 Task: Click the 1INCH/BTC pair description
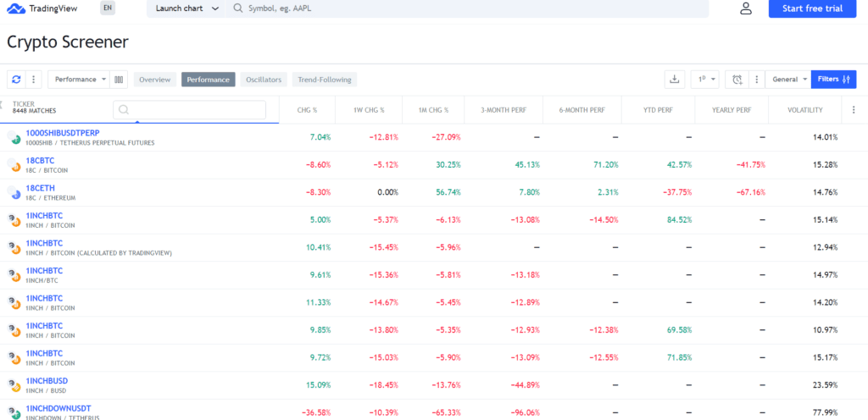point(42,281)
